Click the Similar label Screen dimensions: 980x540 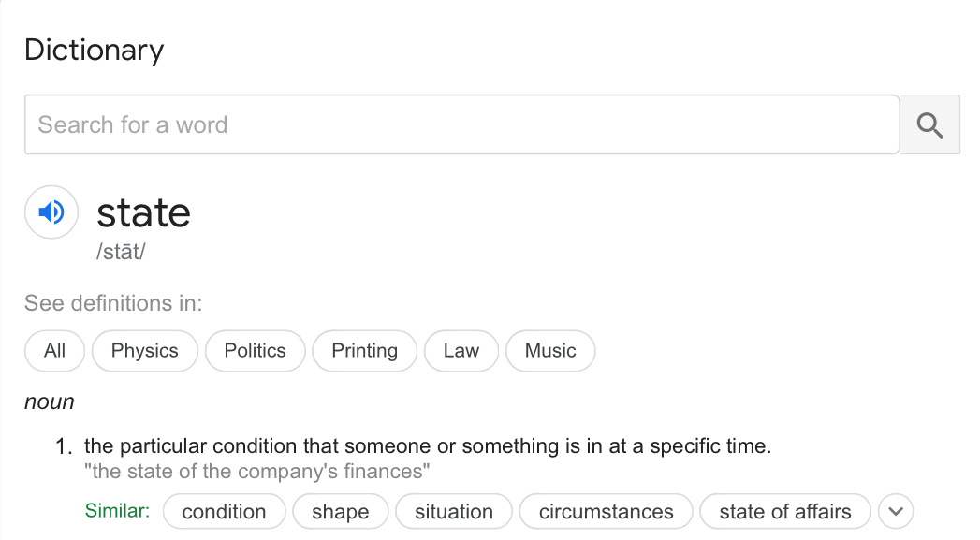117,511
